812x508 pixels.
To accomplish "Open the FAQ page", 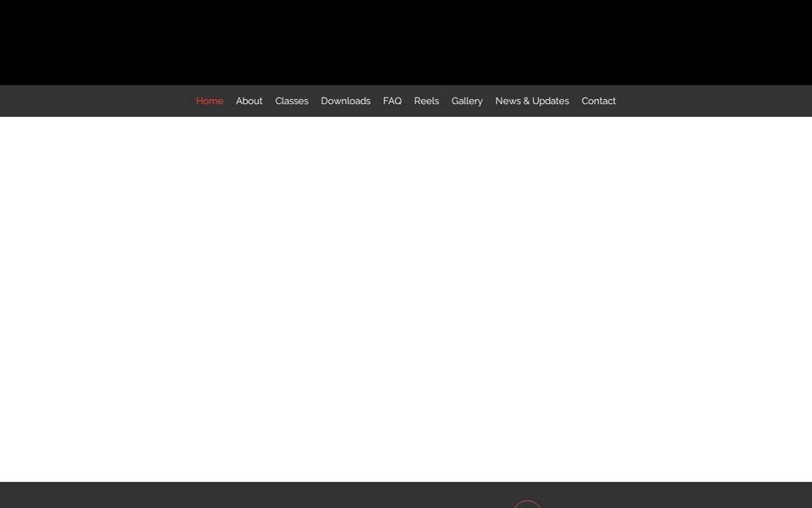I will coord(392,101).
